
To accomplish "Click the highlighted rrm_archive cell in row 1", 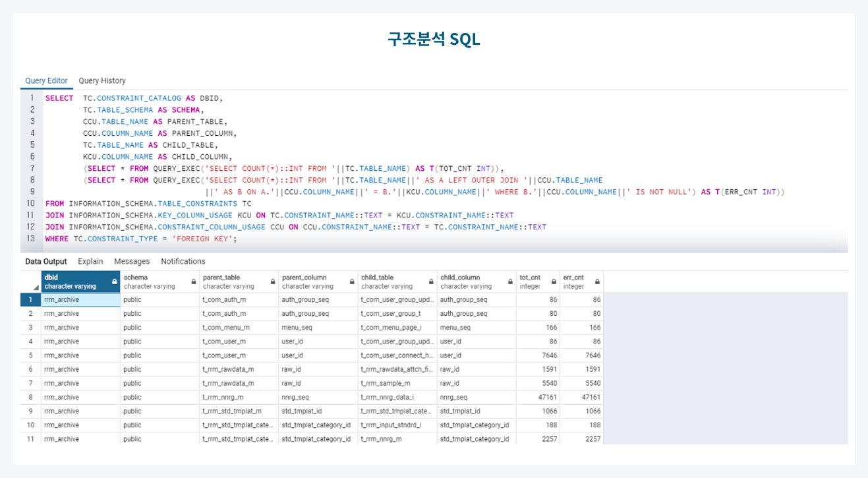I will pyautogui.click(x=79, y=299).
